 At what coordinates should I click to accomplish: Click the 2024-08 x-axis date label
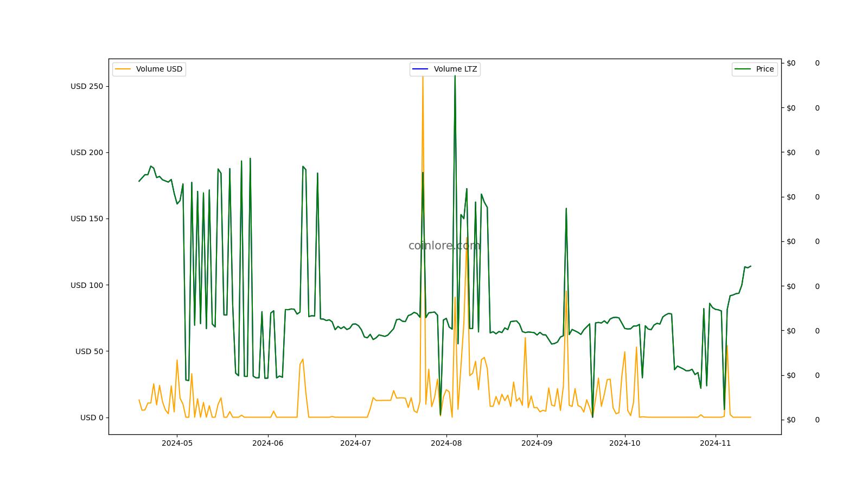point(446,443)
